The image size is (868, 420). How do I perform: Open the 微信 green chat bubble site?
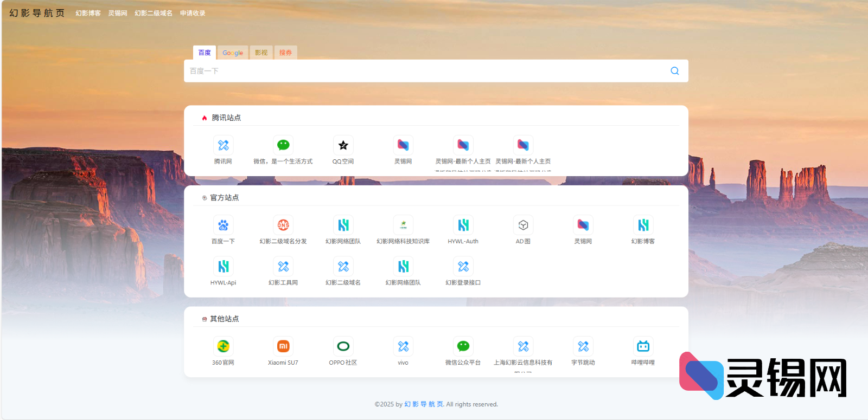(283, 145)
